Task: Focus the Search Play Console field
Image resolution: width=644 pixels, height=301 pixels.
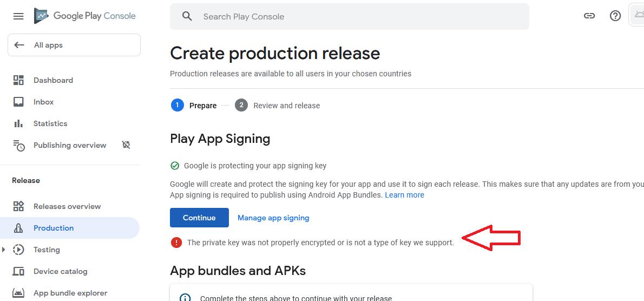Action: tap(357, 16)
